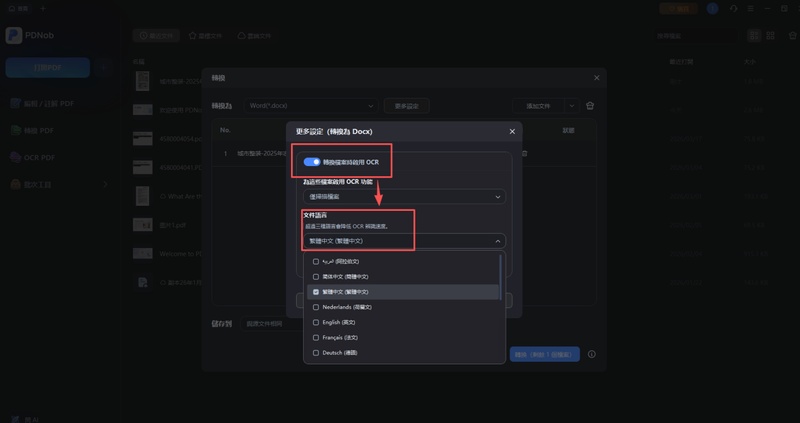
Task: Collapse the 文件語言 language dropdown
Action: 497,240
